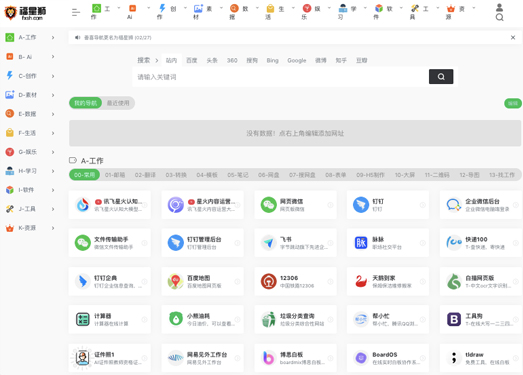The width and height of the screenshot is (523, 375).
Task: Select the 11-二维码 category tab
Action: (x=437, y=175)
